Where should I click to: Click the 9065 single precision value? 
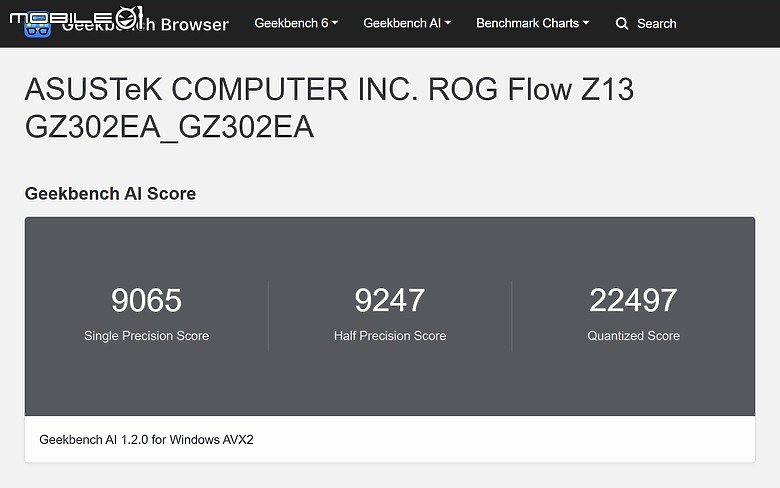point(146,300)
